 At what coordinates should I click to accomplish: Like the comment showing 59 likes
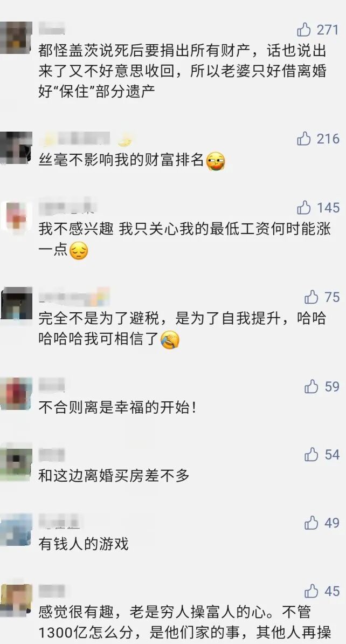click(x=312, y=386)
